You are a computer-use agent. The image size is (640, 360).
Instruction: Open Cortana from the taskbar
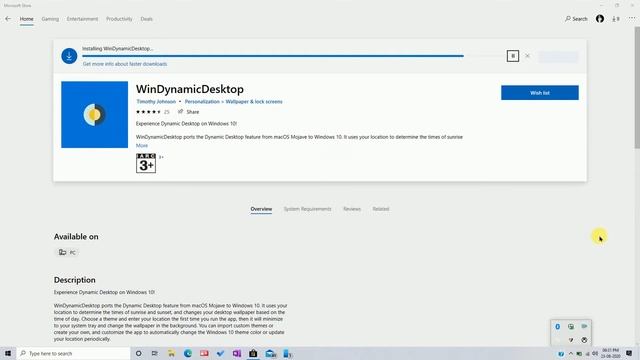coord(139,353)
